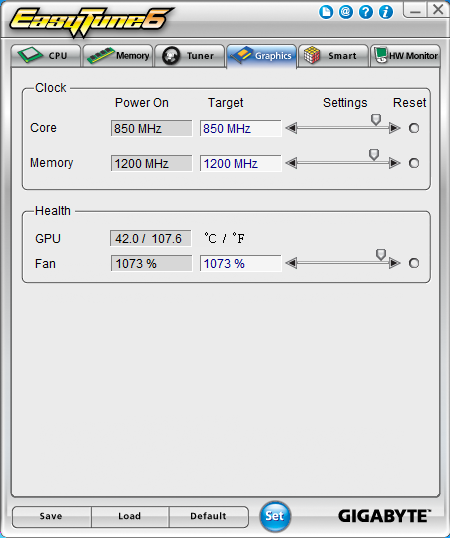Click the Save button
This screenshot has width=450, height=538.
51,516
